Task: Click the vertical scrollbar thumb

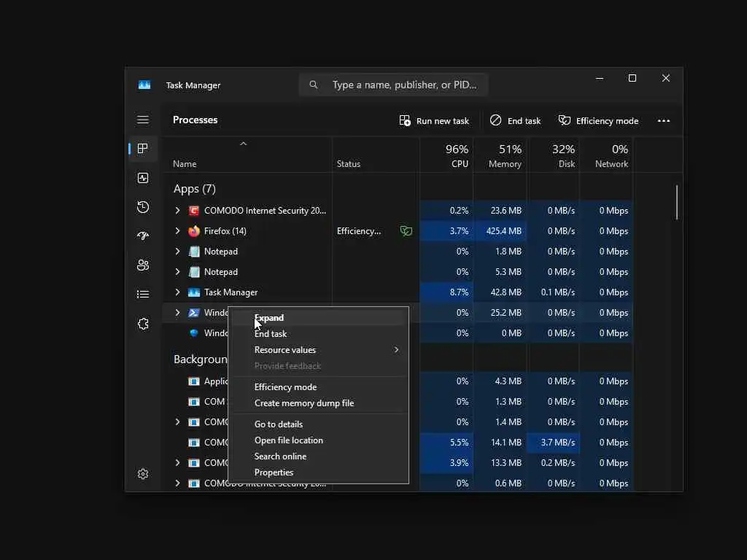Action: (x=676, y=203)
